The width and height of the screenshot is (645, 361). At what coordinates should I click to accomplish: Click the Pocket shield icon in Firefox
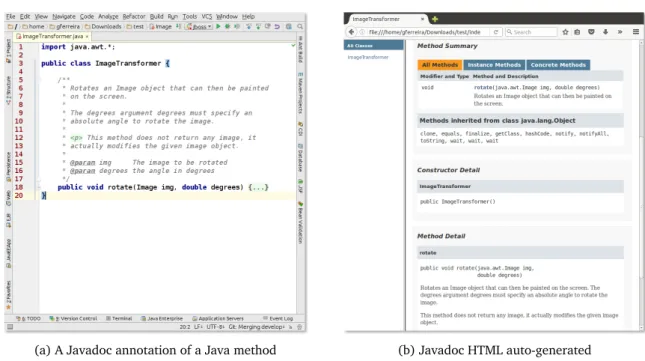tap(591, 32)
